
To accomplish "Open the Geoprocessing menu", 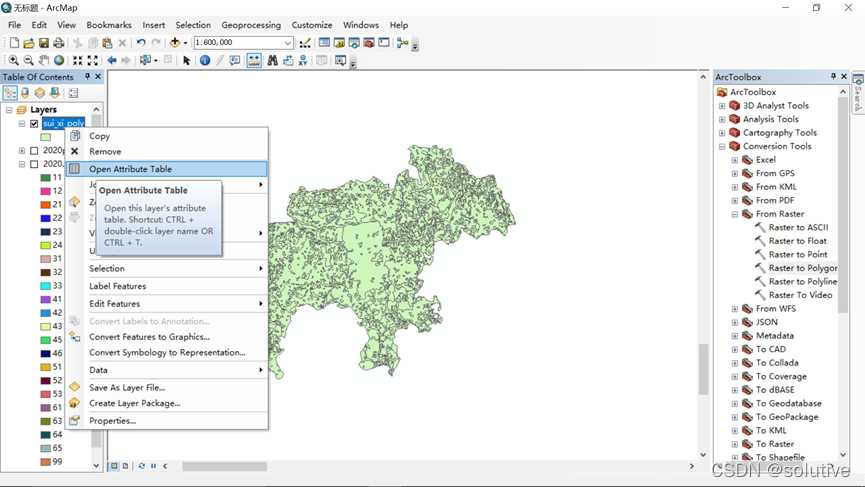I will tap(250, 25).
